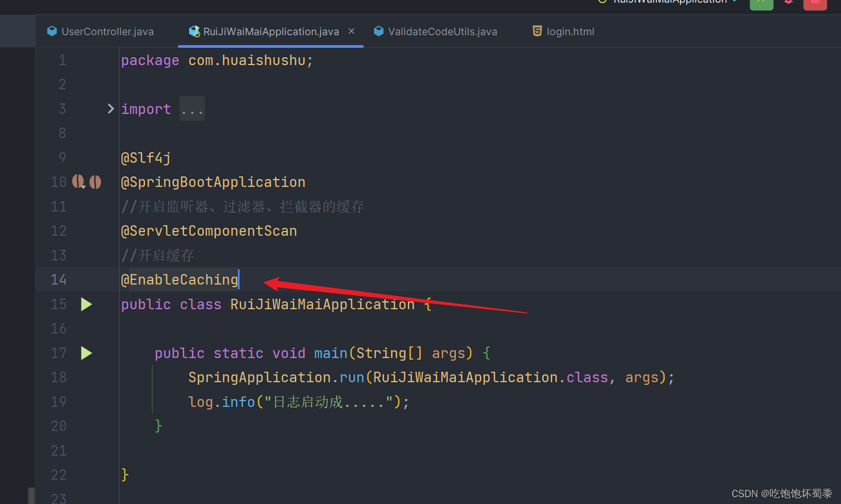
Task: Click the comment on line 11
Action: pos(243,207)
